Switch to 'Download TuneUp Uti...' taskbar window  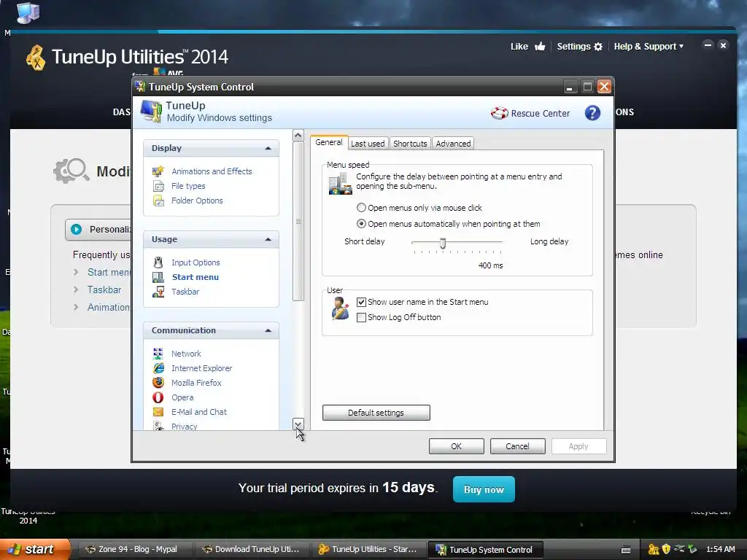coord(251,549)
